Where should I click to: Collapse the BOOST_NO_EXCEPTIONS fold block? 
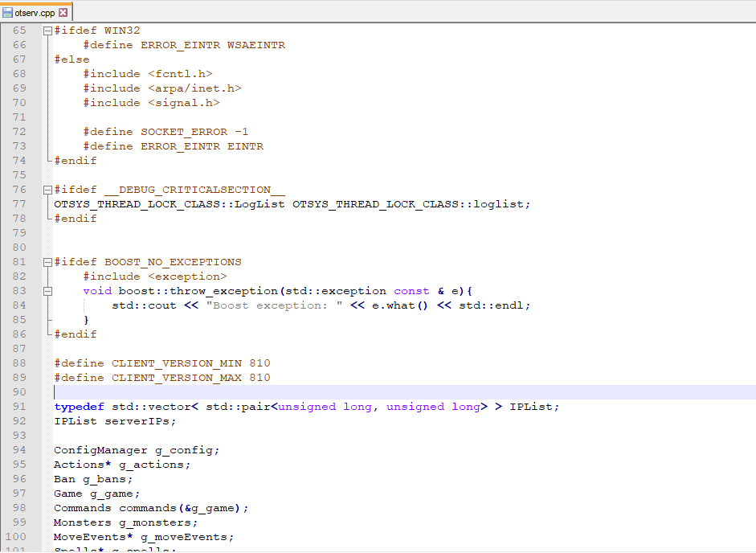click(47, 263)
